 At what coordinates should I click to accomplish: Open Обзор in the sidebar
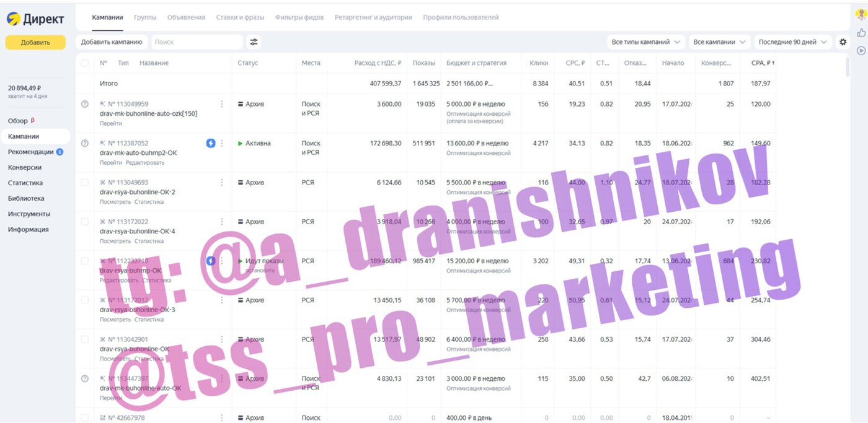[x=17, y=121]
